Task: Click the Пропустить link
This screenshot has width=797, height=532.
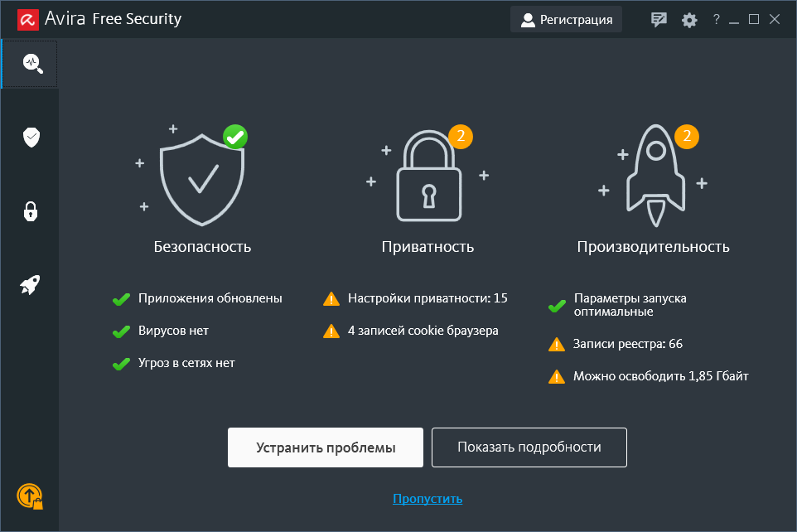Action: (x=427, y=498)
